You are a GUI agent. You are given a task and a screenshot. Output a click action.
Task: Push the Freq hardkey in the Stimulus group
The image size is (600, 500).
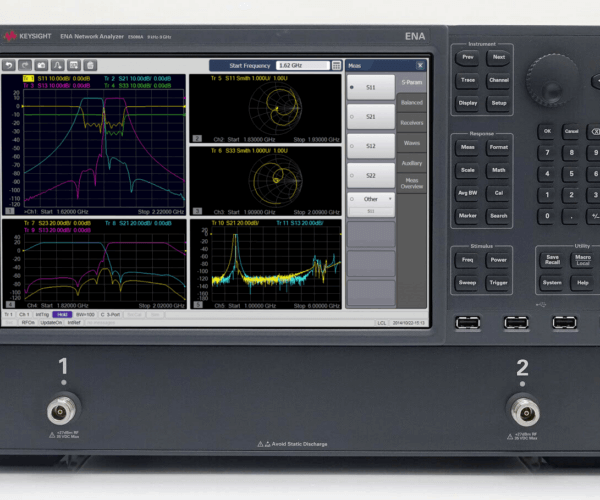[x=468, y=260]
